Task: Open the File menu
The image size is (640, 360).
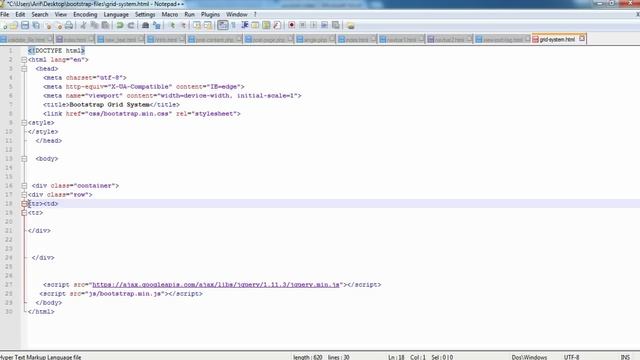Action: coord(4,14)
